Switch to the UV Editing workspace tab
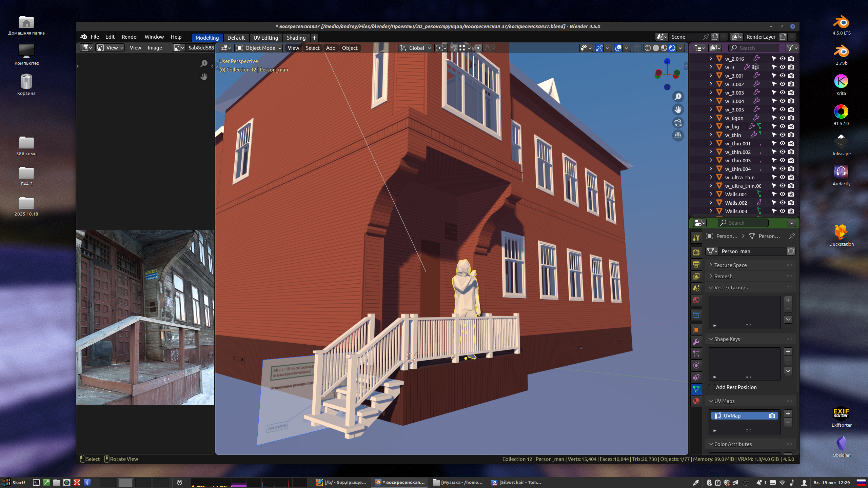868x488 pixels. 265,38
